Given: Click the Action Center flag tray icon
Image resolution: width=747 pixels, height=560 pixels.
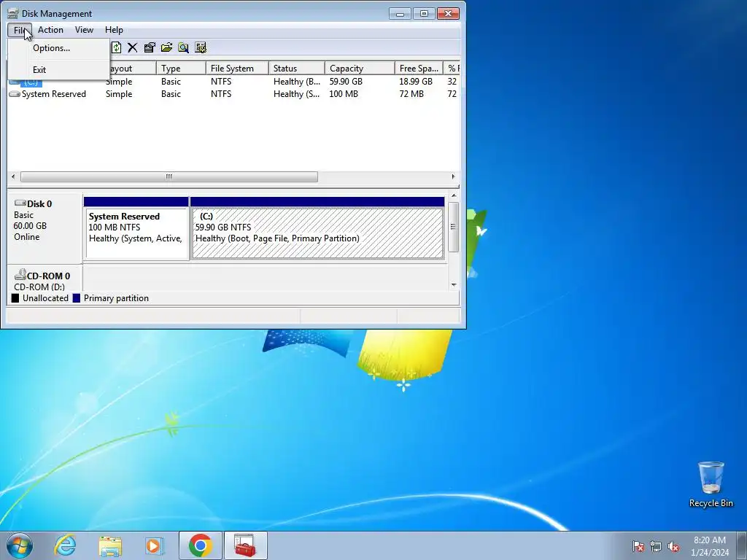Looking at the screenshot, I should pos(638,546).
